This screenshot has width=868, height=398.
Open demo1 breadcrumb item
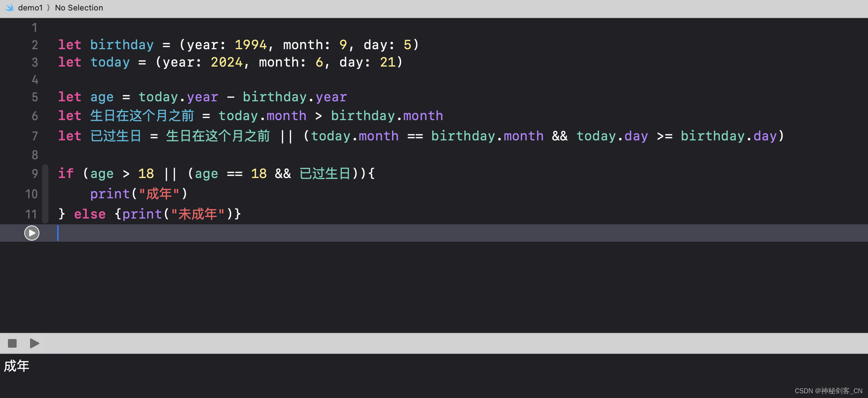30,8
